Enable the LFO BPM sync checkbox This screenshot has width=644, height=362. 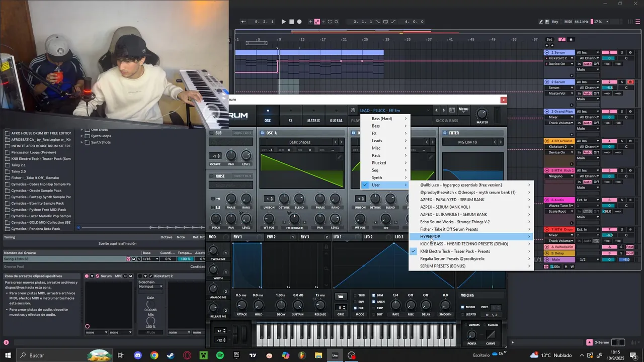373,296
